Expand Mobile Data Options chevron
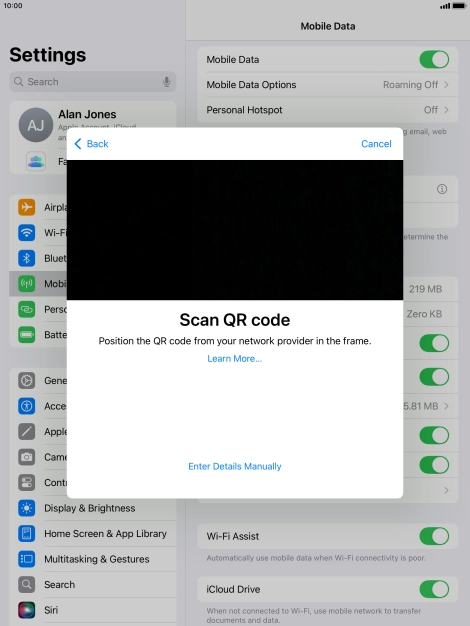Viewport: 470px width, 626px height. [x=446, y=85]
